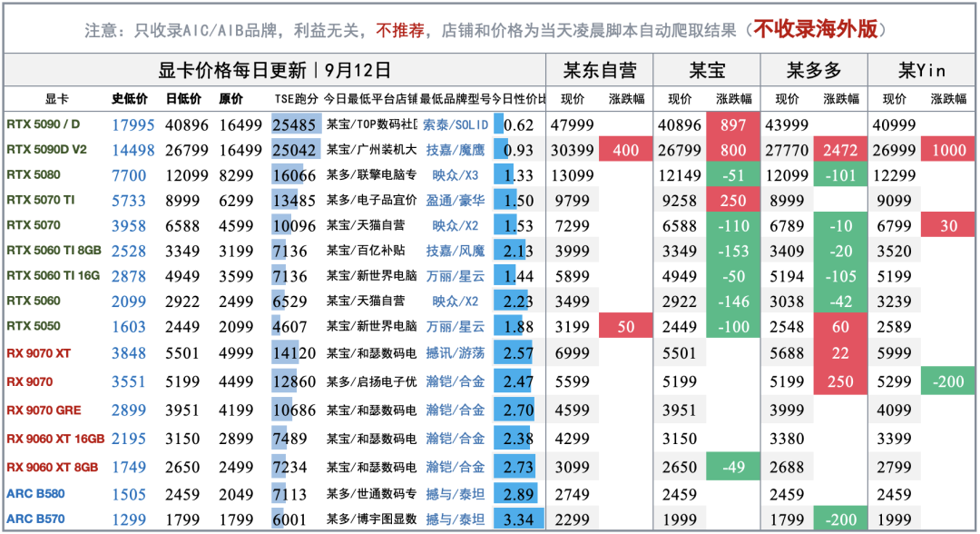Click shop cell '某宝/百亿补贴'

[366, 251]
